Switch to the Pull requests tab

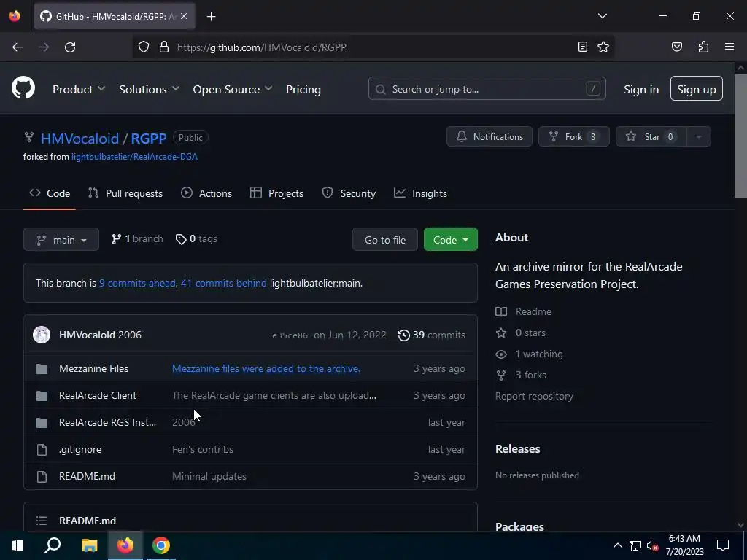[125, 193]
